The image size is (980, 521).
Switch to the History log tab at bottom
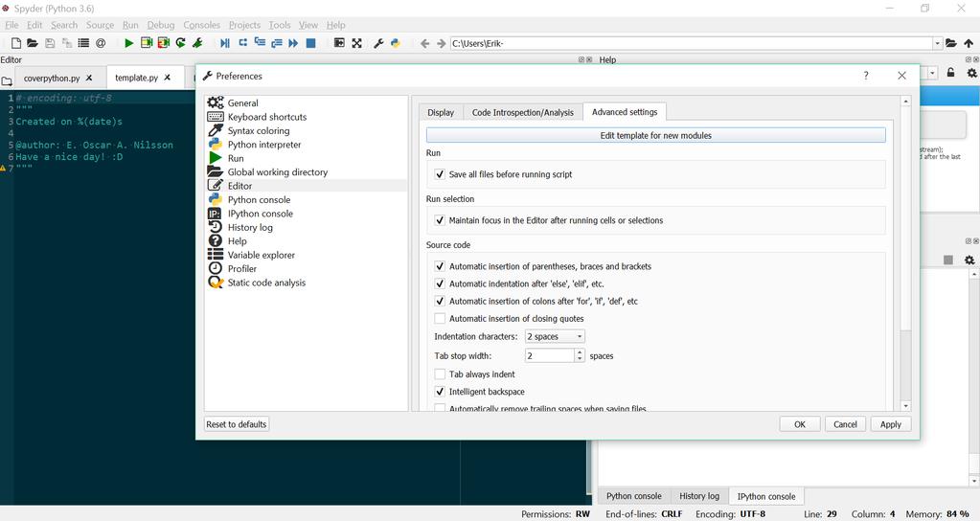(x=698, y=496)
